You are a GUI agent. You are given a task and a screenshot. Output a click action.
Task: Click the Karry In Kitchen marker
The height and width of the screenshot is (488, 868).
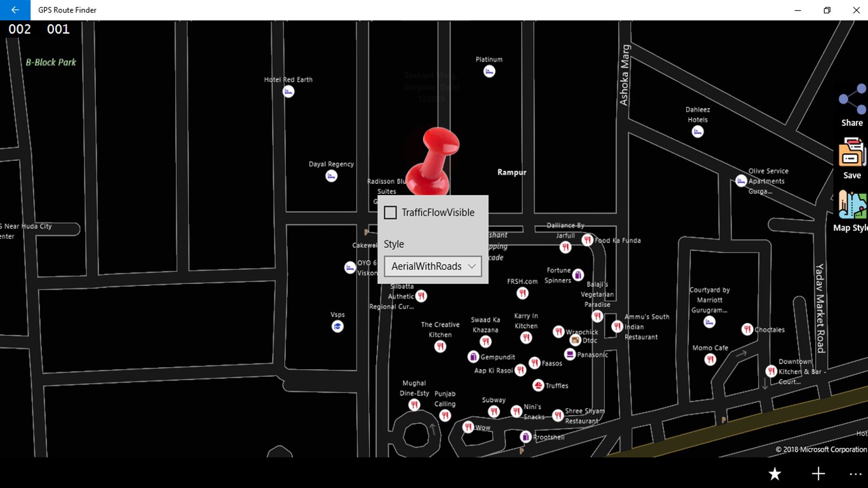click(526, 338)
